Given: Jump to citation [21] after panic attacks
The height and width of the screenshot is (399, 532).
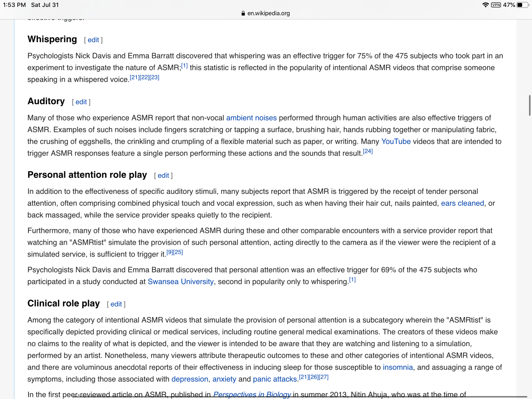Looking at the screenshot, I should tap(304, 377).
